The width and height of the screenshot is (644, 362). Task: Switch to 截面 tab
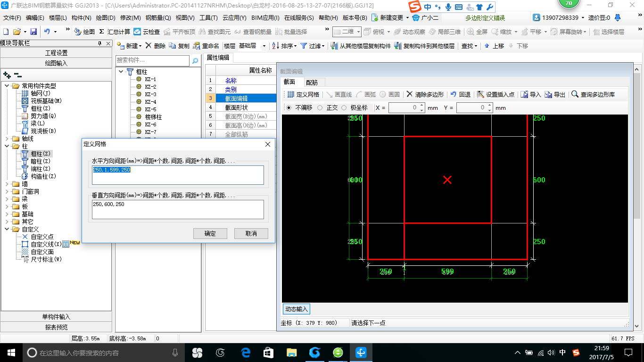pos(289,82)
